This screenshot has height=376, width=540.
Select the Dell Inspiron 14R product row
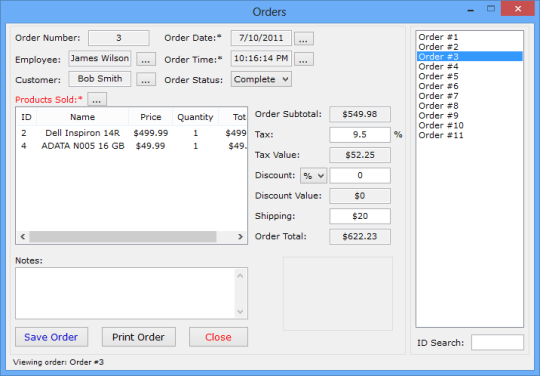point(131,133)
